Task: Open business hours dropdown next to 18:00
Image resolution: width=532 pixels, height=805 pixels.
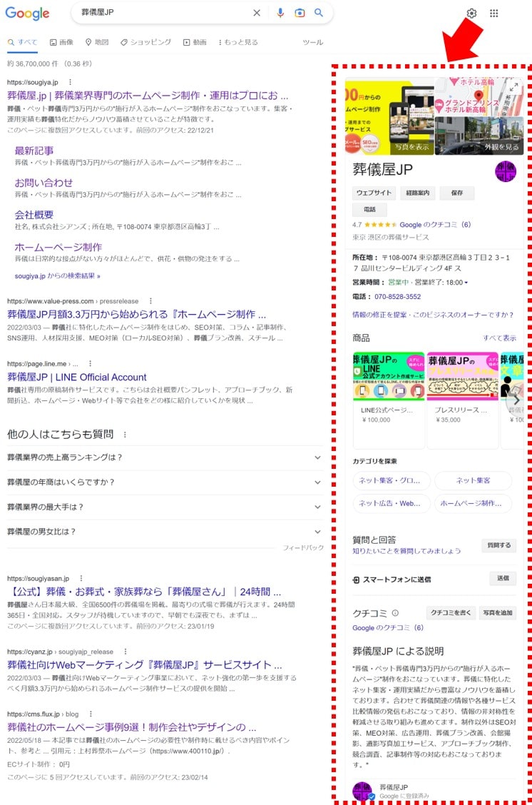Action: pos(466,283)
